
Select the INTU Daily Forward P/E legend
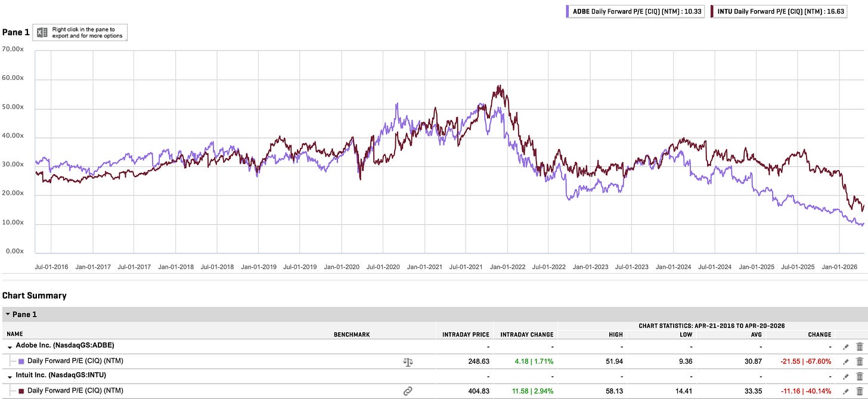(x=786, y=11)
